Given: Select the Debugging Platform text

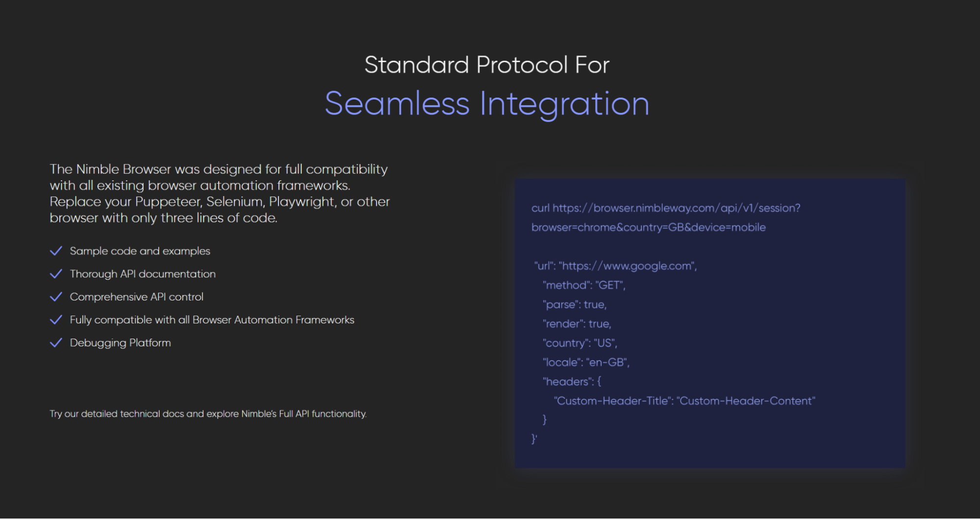Looking at the screenshot, I should [x=120, y=343].
